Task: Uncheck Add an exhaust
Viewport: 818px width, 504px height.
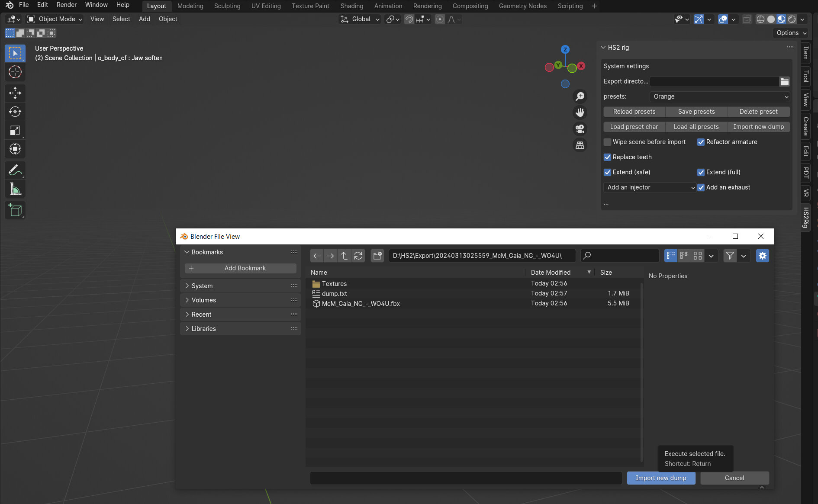Action: [701, 187]
